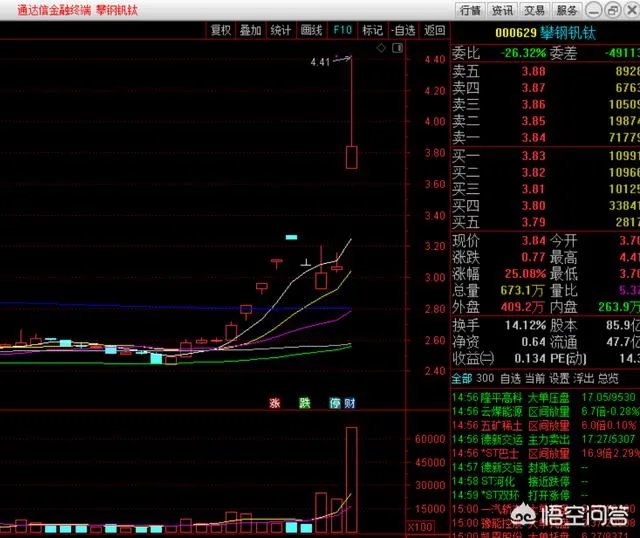The width and height of the screenshot is (640, 538).
Task: Click the 复权 toolbar button
Action: (x=221, y=30)
